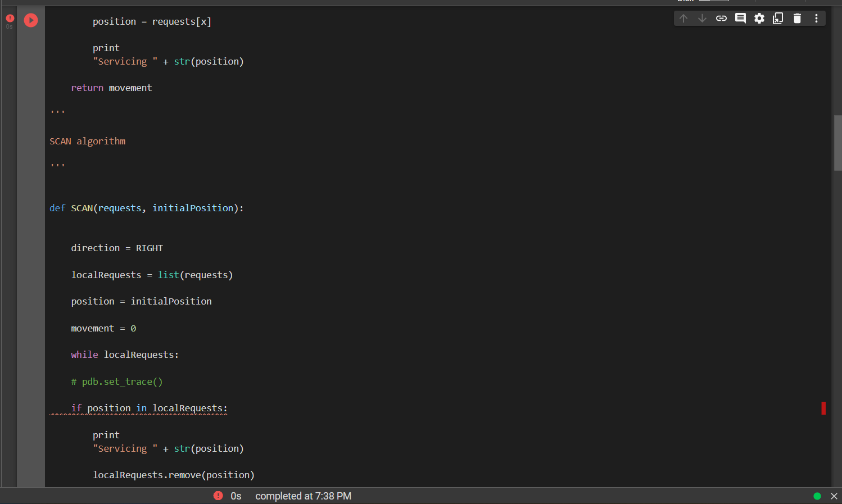The image size is (842, 504).
Task: Run the SCAN code cell
Action: point(30,20)
